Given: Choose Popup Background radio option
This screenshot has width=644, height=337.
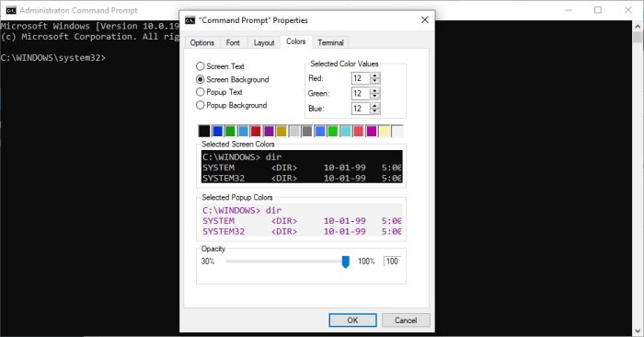Looking at the screenshot, I should point(200,105).
